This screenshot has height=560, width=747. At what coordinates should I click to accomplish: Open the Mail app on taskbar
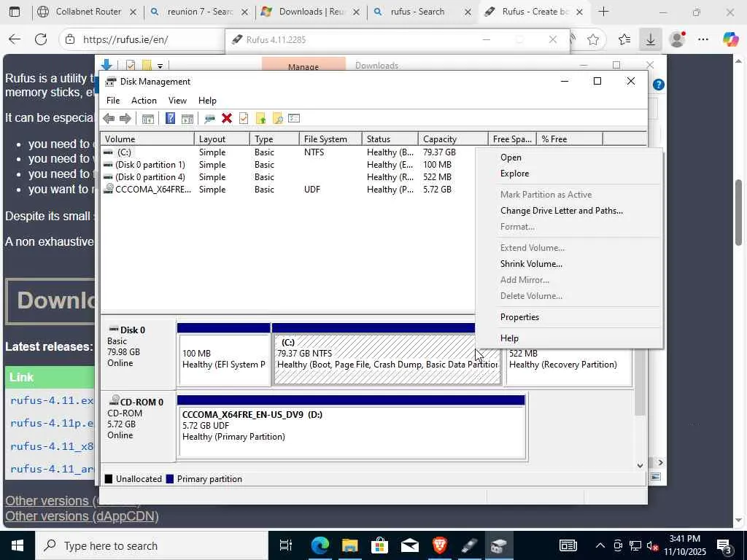(410, 545)
